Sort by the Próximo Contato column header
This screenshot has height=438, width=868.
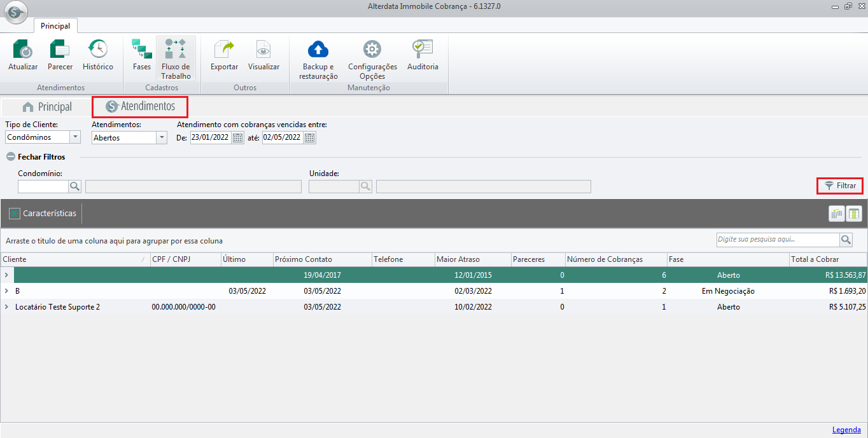tap(322, 259)
